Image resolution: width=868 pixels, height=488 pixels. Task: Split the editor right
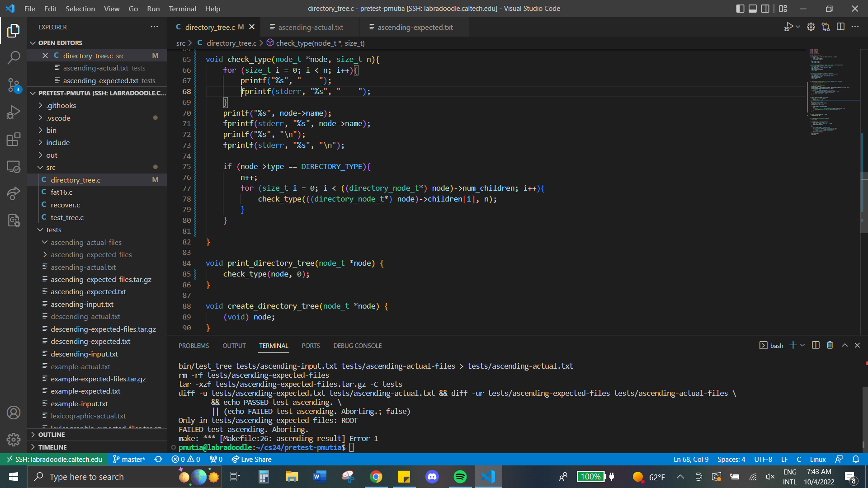pos(840,27)
